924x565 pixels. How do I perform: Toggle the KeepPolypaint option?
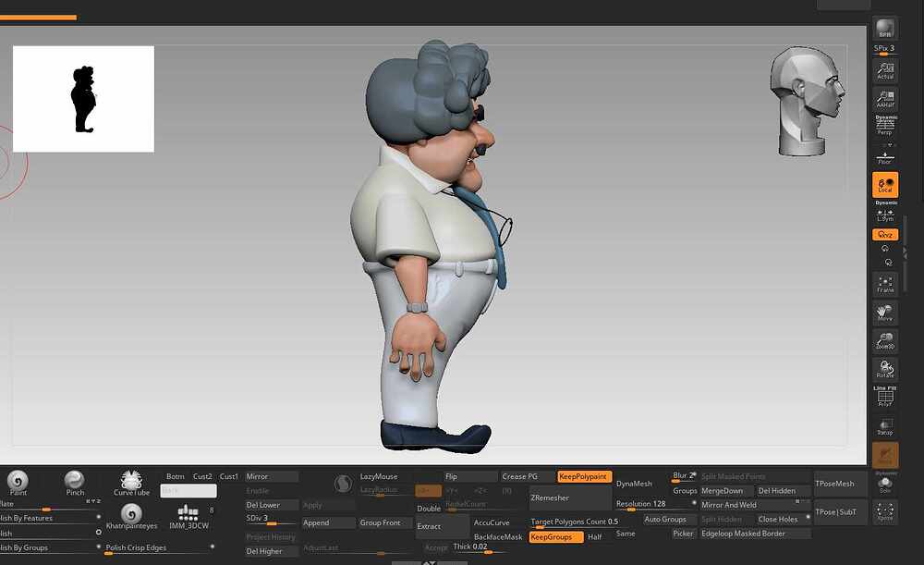[x=584, y=476]
